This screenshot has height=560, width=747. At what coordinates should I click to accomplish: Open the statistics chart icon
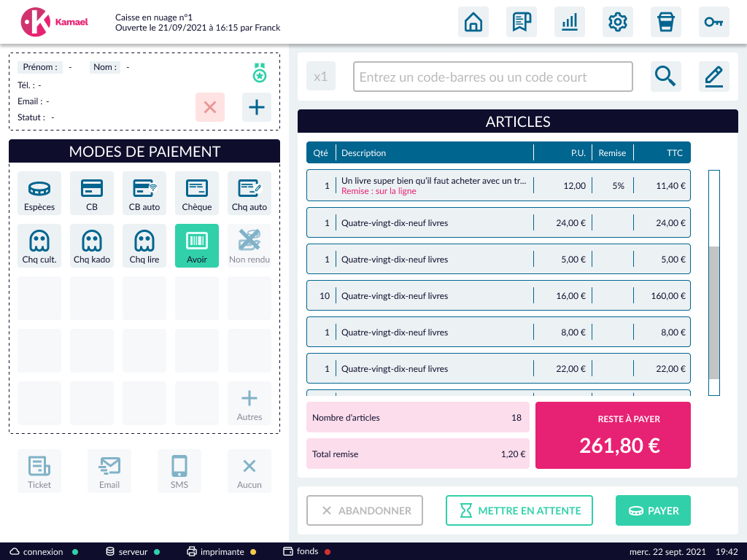tap(570, 22)
